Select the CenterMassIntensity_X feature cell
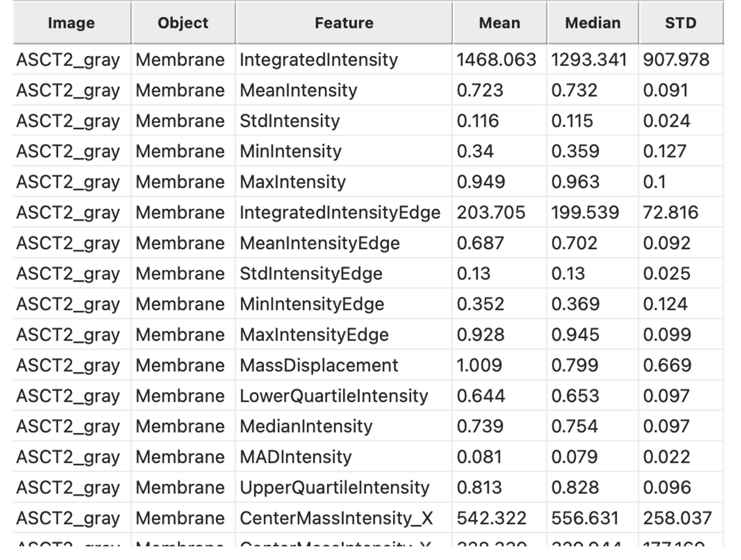741x560 pixels. tap(344, 518)
